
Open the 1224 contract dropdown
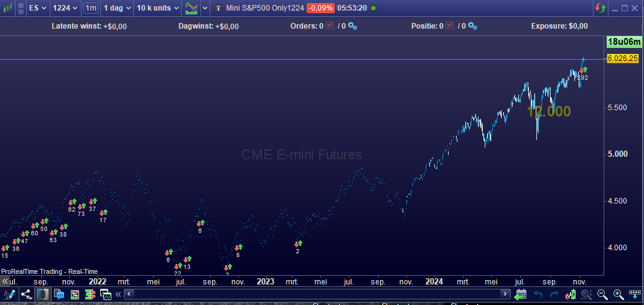tap(65, 8)
